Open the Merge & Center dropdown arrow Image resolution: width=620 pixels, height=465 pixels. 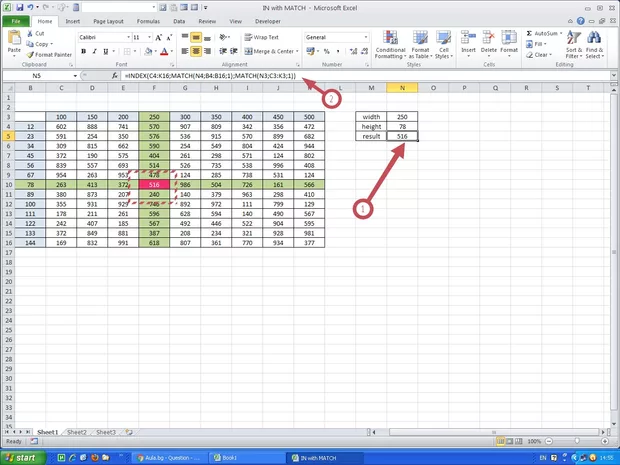click(x=297, y=51)
